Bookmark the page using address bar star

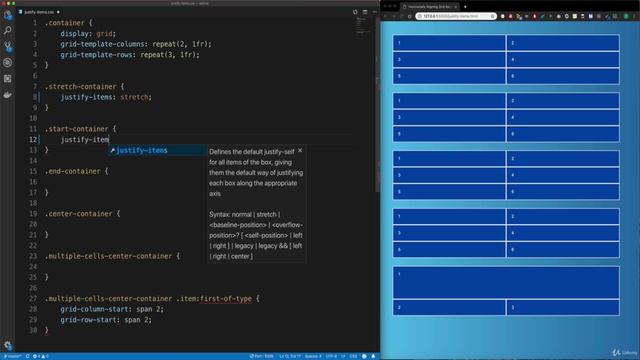[493, 16]
